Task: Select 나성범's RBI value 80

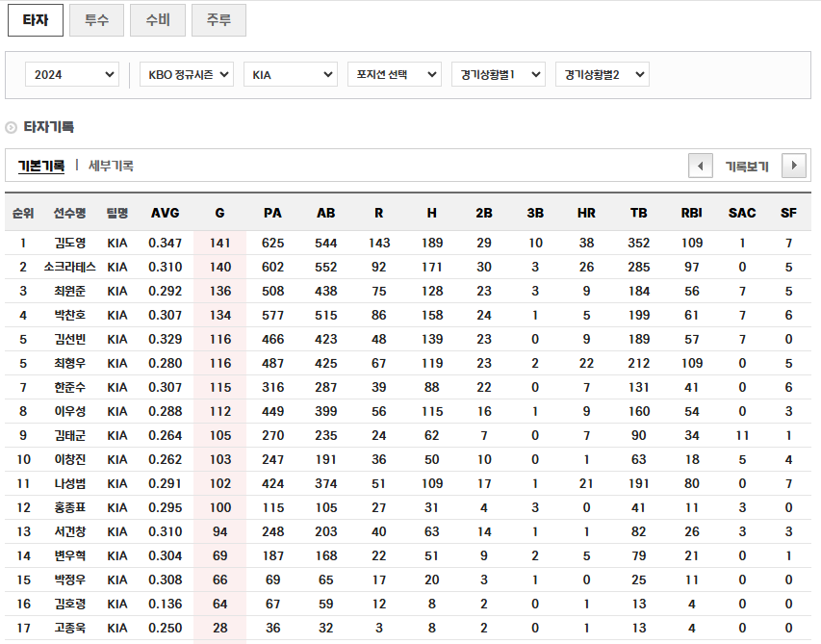Action: (692, 484)
